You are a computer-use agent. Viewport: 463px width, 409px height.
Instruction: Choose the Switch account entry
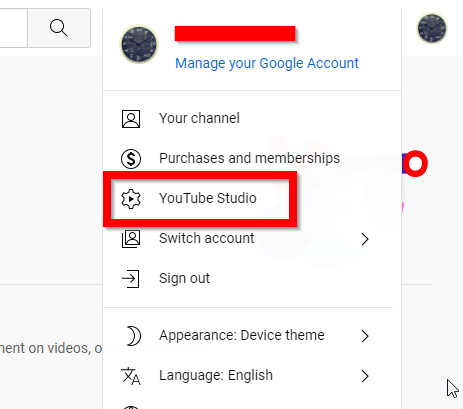click(252, 238)
